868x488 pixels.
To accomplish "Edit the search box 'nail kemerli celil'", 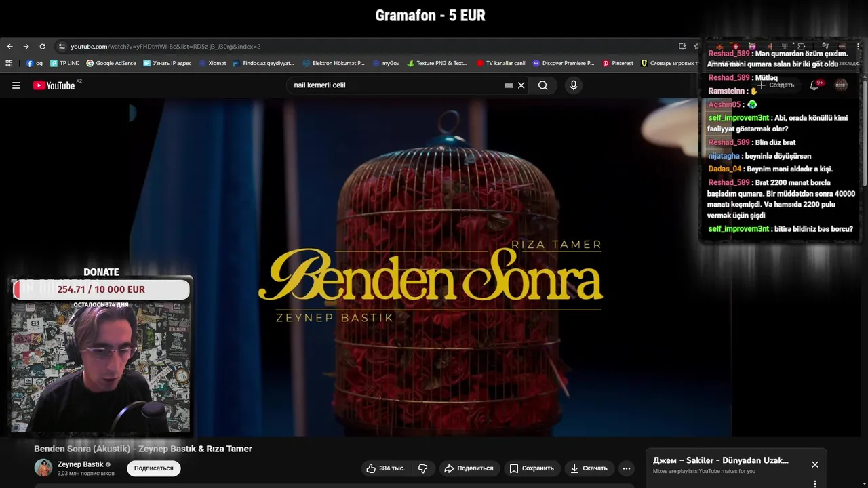I will coord(397,85).
